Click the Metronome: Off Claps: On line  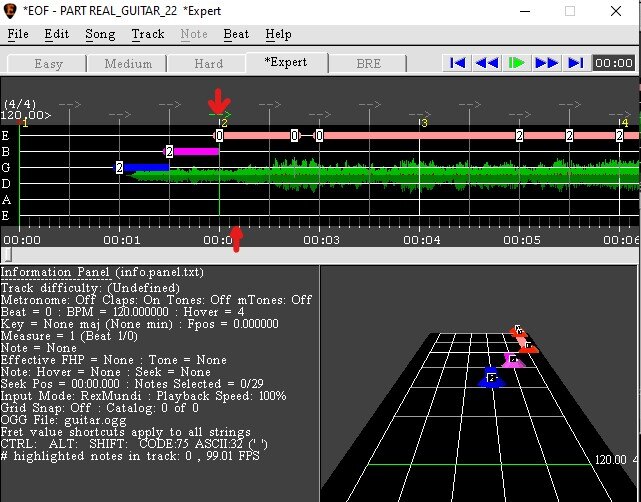click(x=157, y=300)
